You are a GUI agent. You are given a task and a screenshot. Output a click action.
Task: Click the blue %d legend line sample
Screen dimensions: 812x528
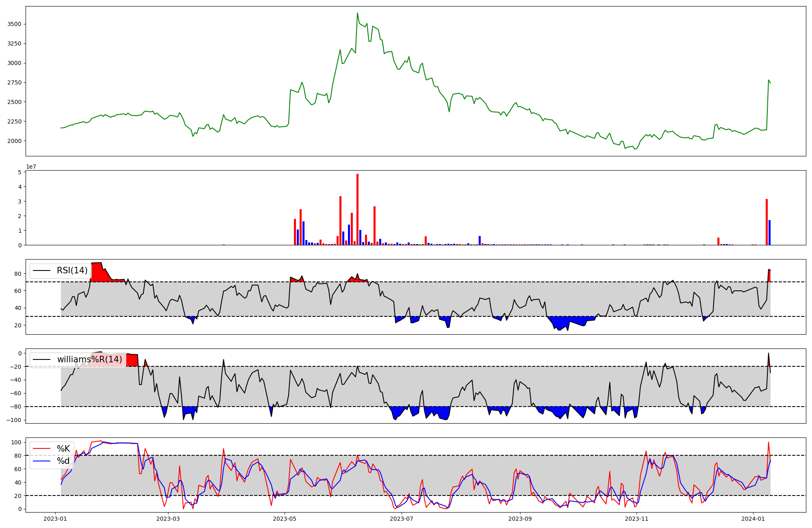(41, 461)
